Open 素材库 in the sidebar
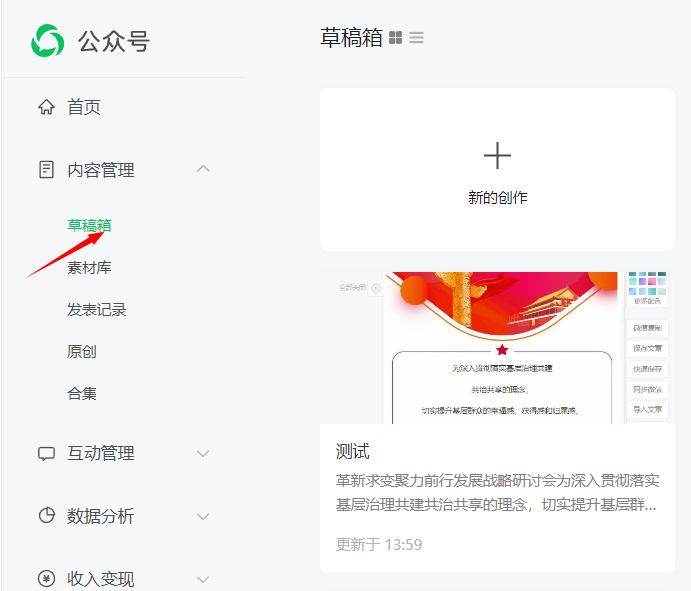Screen dimensions: 691x591 (x=89, y=268)
